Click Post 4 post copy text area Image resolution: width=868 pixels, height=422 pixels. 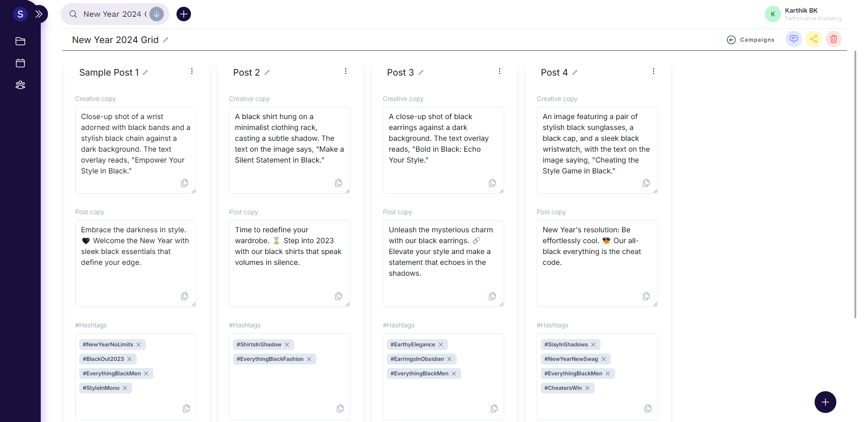(597, 264)
